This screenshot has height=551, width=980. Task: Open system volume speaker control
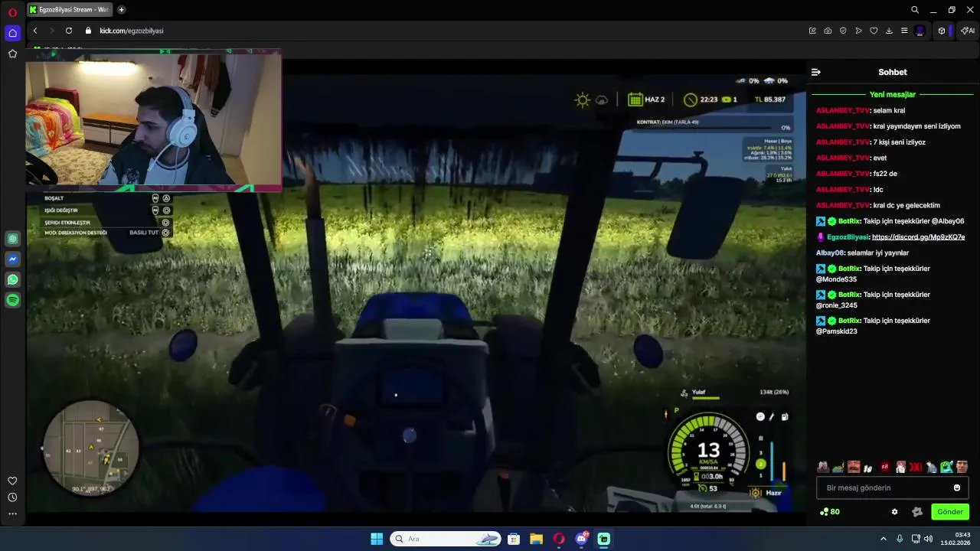(x=928, y=539)
